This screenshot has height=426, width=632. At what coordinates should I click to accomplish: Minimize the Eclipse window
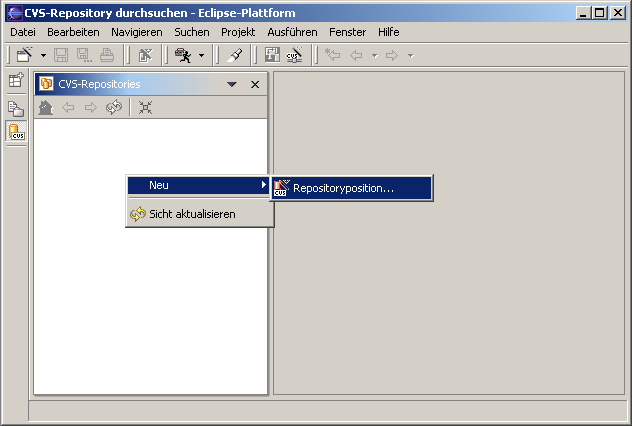pyautogui.click(x=583, y=13)
